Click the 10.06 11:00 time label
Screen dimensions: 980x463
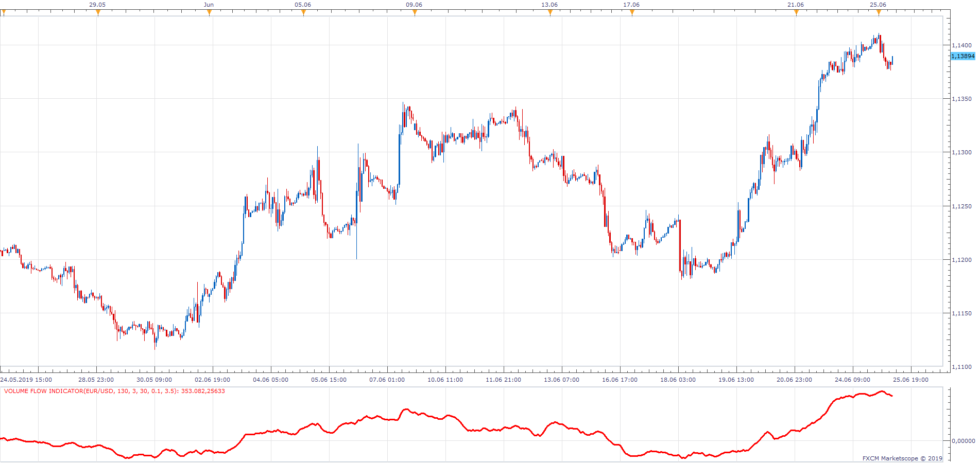[445, 380]
